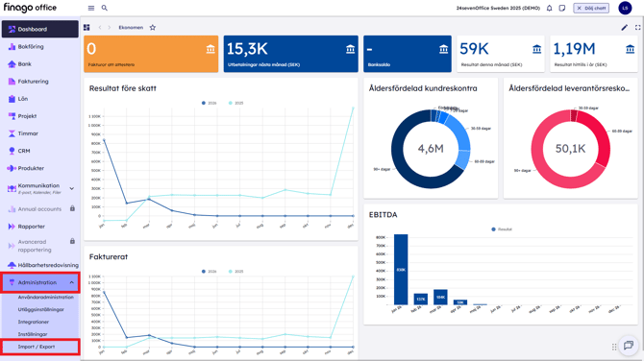Open Dashboard in the sidebar
This screenshot has width=644, height=361.
(39, 29)
